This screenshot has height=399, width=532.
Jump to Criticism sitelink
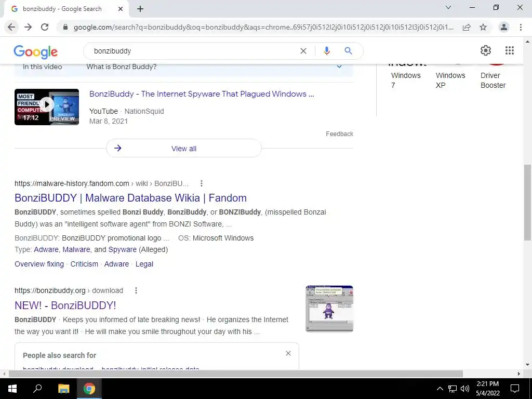[84, 264]
